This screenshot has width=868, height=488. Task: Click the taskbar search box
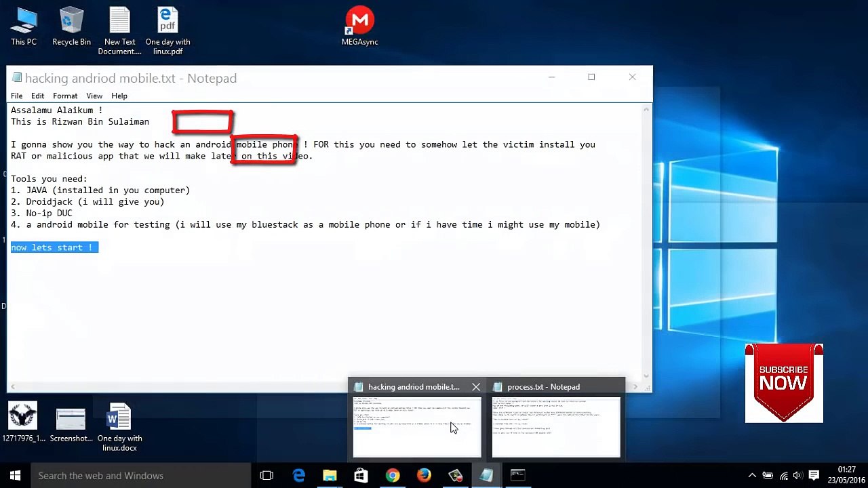[x=141, y=476]
